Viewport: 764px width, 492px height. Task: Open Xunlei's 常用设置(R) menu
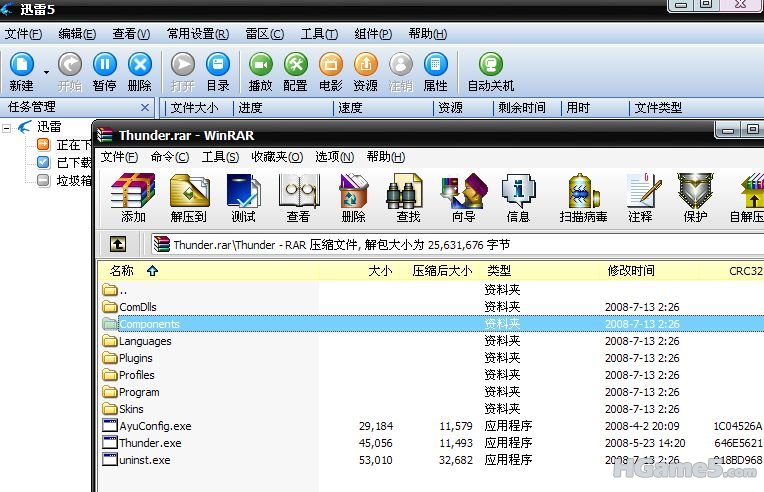tap(198, 34)
